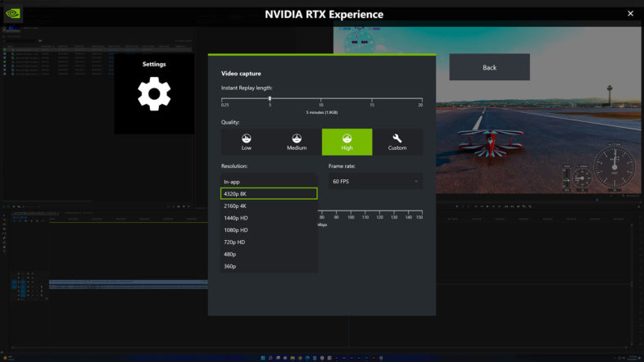Close the NVIDIA RTX Experience overlay
The width and height of the screenshot is (644, 362).
point(630,13)
